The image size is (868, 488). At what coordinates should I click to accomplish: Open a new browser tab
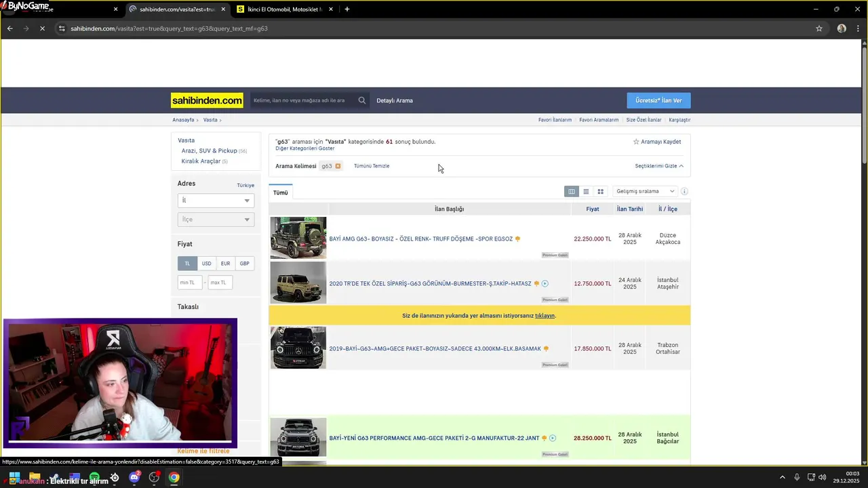coord(347,9)
